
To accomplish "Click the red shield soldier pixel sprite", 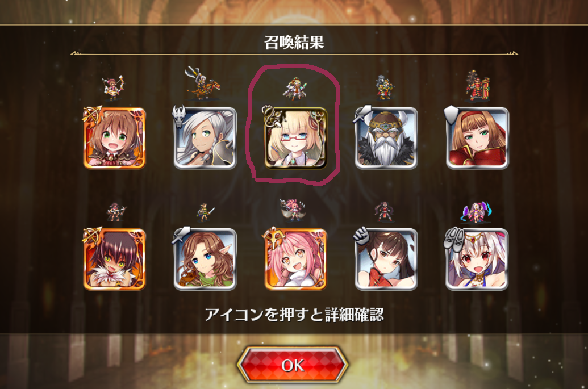I will point(477,85).
